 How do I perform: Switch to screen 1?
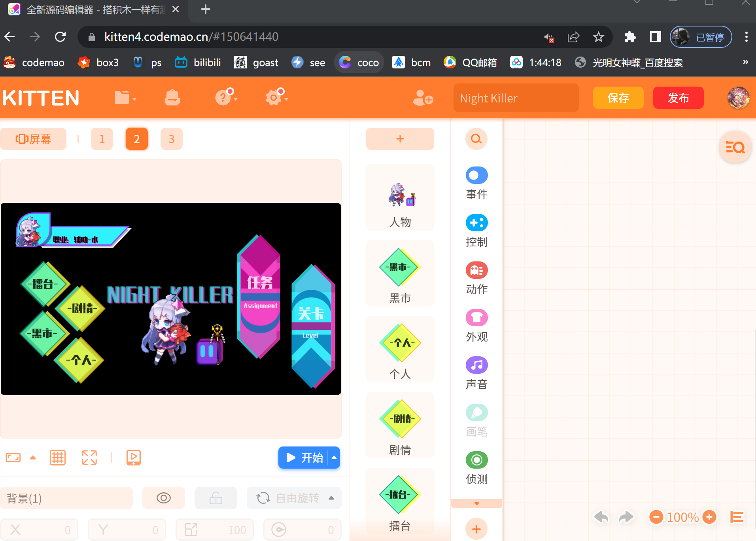[x=102, y=139]
